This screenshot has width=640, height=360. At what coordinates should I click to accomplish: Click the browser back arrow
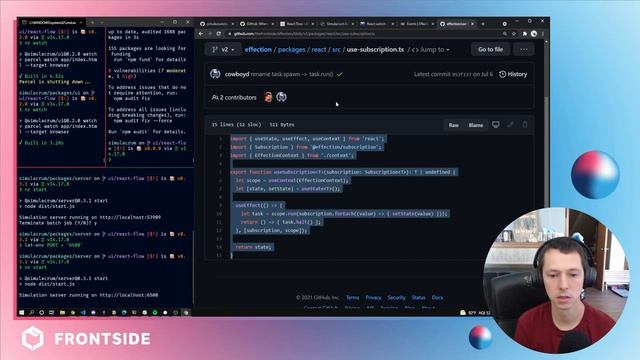201,34
